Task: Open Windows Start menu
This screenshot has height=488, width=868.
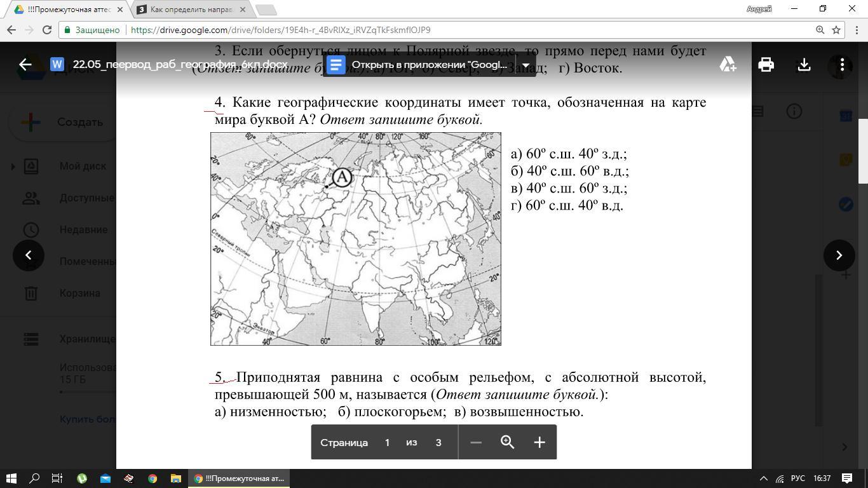Action: [x=11, y=478]
